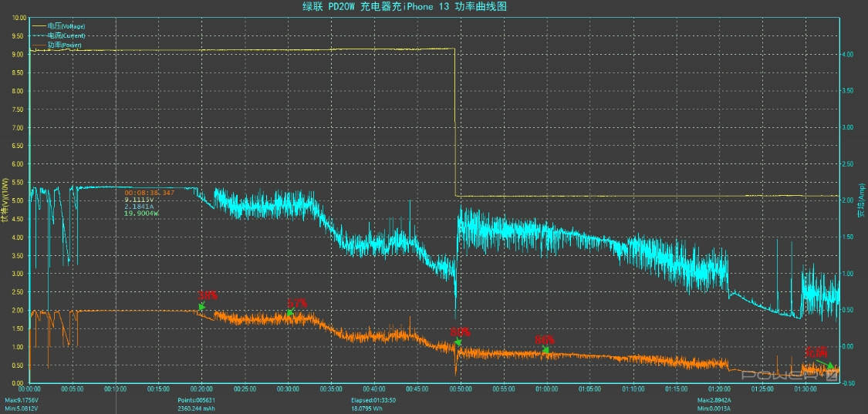The image size is (868, 414).
Task: Click the green arrow at 80% marker
Action: click(458, 342)
